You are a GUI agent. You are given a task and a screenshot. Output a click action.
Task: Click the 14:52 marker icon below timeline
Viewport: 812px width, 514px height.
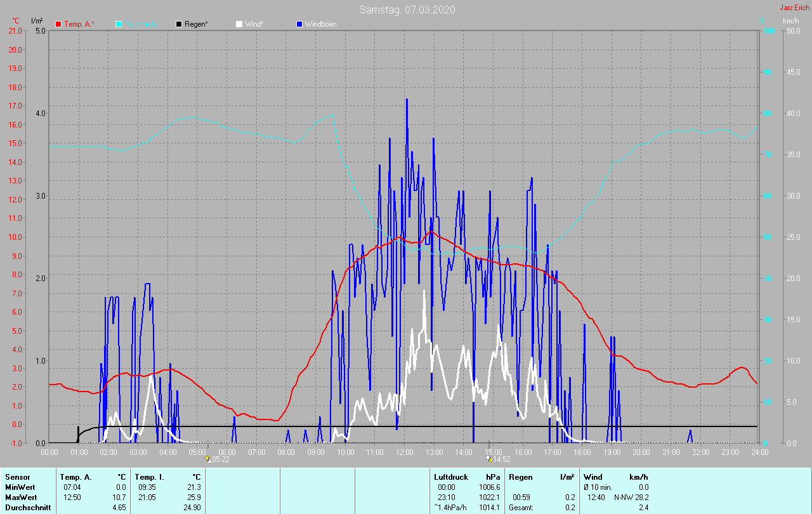coord(488,459)
